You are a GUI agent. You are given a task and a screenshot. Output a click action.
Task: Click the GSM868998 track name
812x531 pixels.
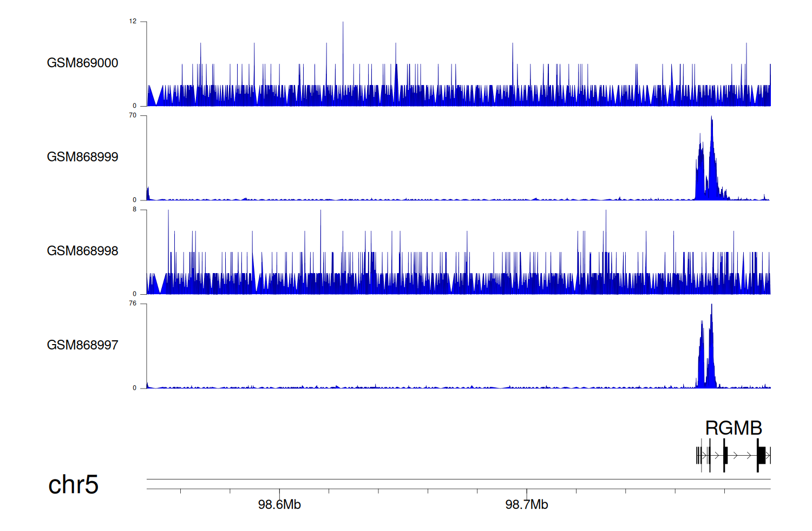[x=82, y=251]
